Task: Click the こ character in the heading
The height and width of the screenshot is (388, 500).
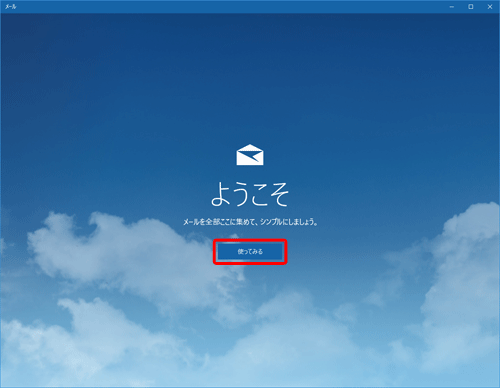Action: click(x=259, y=195)
